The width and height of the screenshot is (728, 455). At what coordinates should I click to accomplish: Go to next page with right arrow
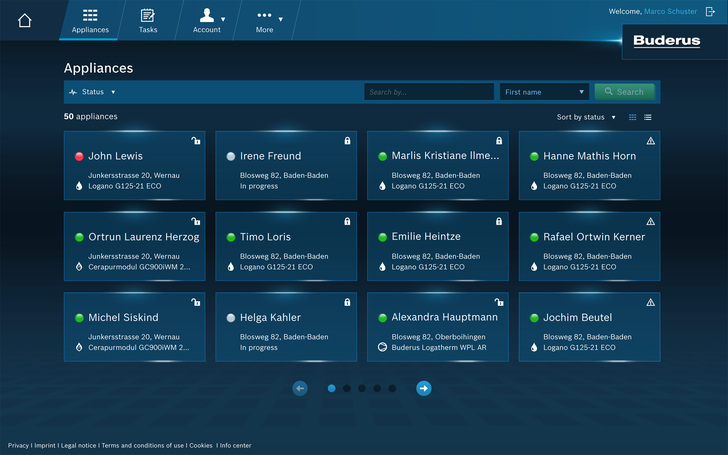pyautogui.click(x=424, y=389)
